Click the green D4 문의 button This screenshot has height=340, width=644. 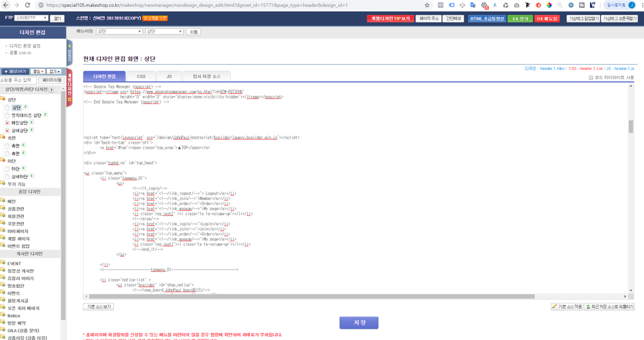pos(520,18)
